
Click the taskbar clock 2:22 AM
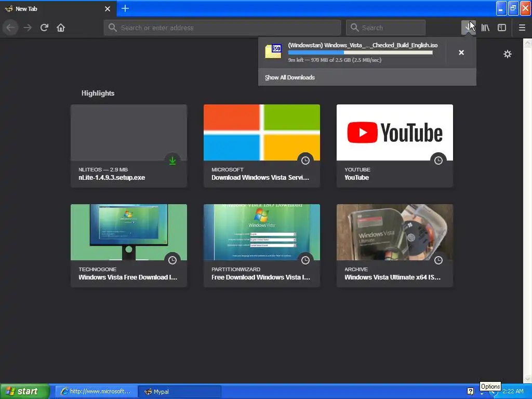[513, 391]
